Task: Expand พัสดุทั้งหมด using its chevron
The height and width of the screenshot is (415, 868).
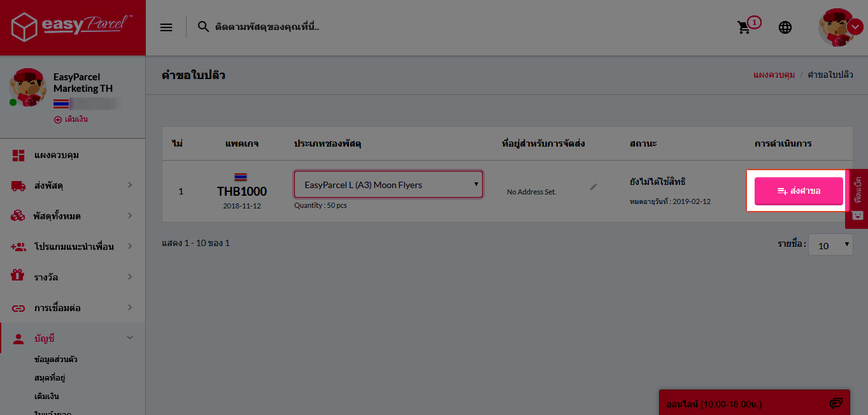Action: click(130, 215)
